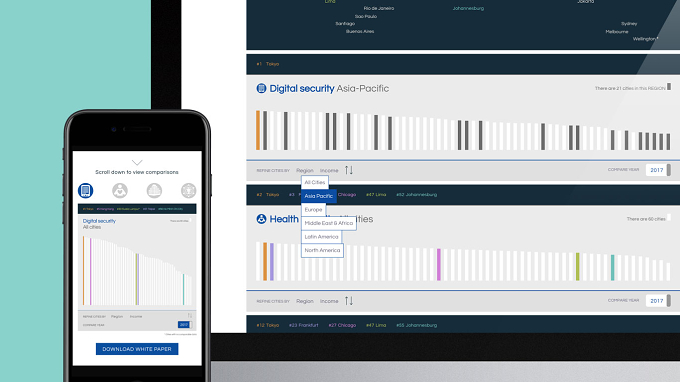Tap the Personal security icon on phone
Screen dimensions: 680x382
click(188, 190)
